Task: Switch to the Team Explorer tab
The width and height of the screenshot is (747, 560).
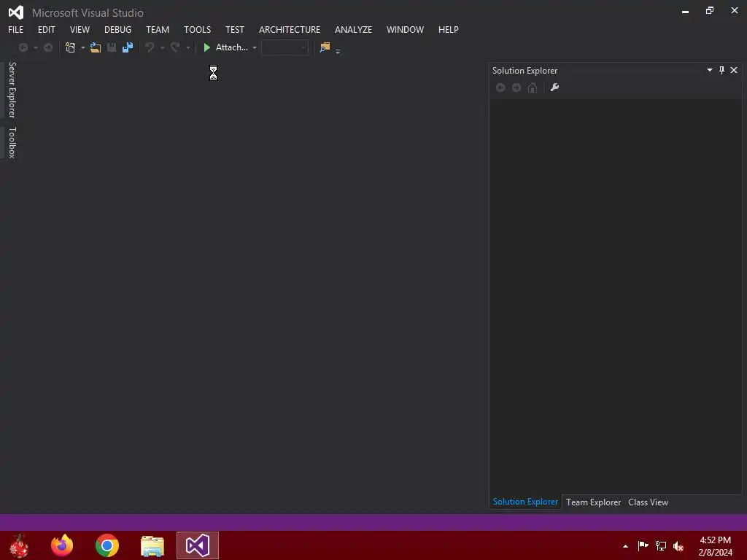Action: click(594, 502)
